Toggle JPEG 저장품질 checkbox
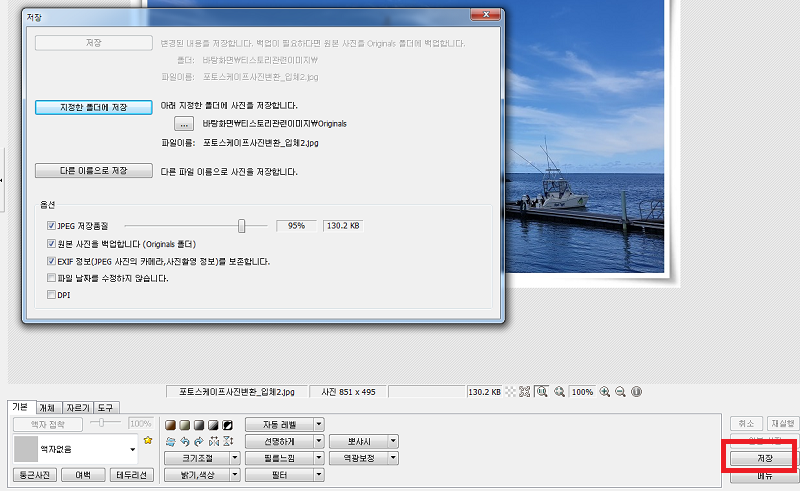800x491 pixels. [x=51, y=226]
